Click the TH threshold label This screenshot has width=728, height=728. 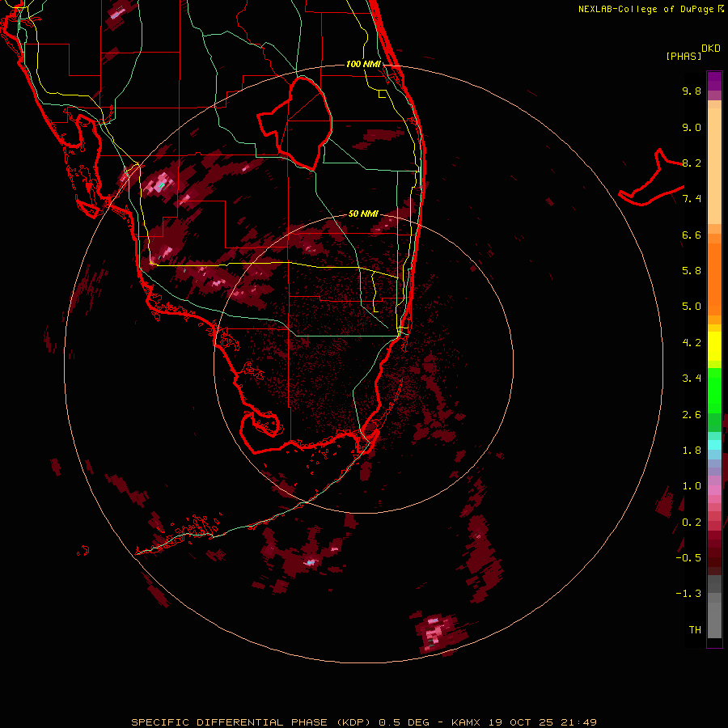pyautogui.click(x=695, y=630)
